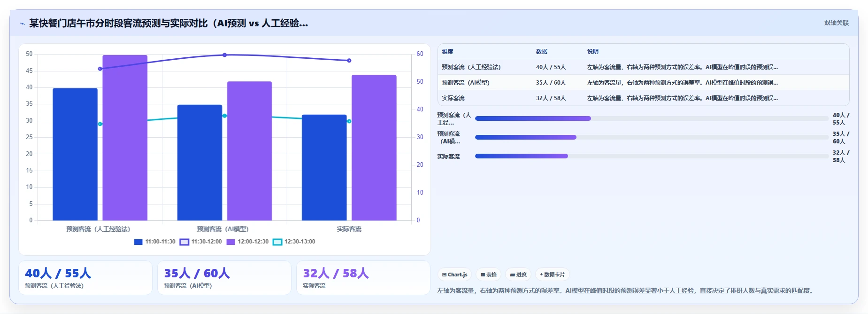Viewport: 868px width, 314px height.
Task: Click the 进度 tag
Action: (518, 275)
